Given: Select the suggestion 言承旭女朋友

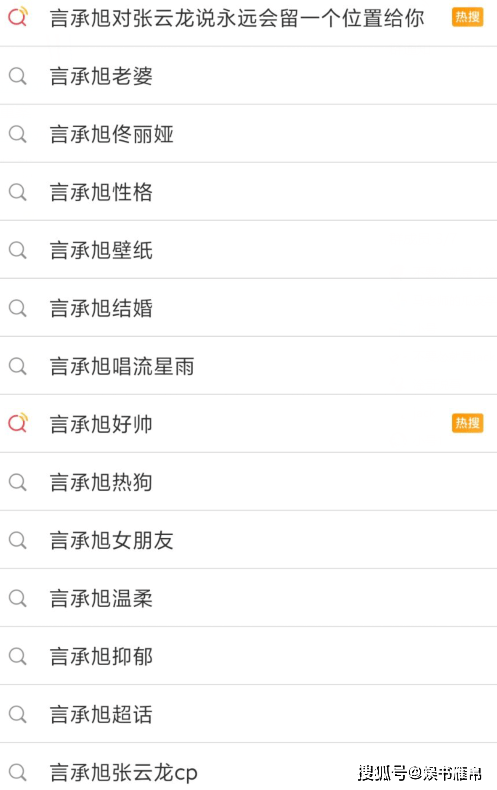Looking at the screenshot, I should (248, 540).
